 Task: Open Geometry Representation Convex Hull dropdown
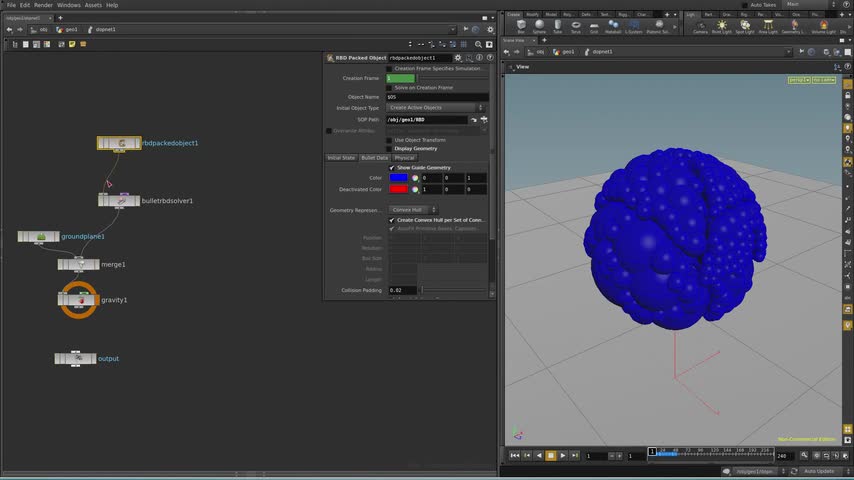click(x=412, y=210)
